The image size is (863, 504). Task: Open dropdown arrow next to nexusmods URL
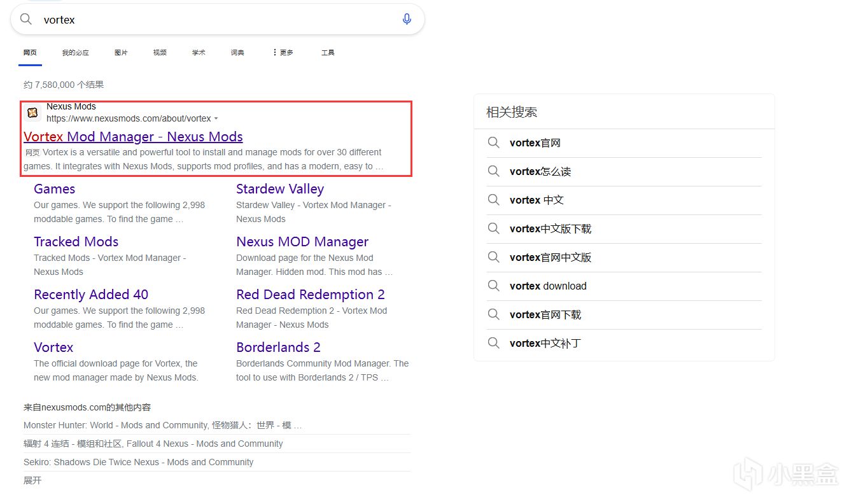216,119
